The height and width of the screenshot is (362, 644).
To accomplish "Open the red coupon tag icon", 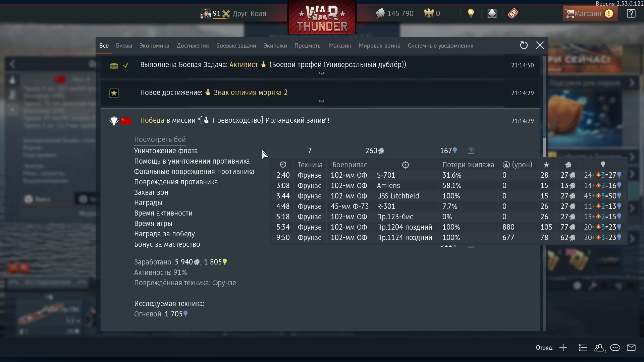I will [x=513, y=13].
